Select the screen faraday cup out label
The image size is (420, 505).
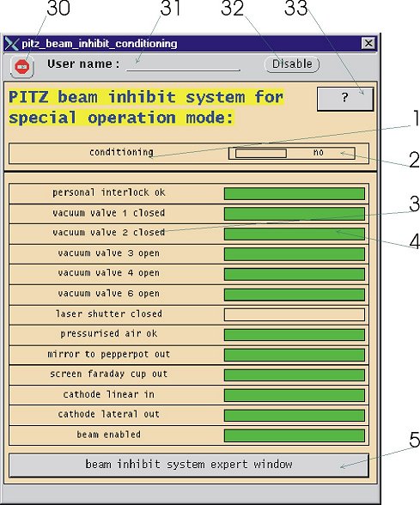pyautogui.click(x=109, y=374)
